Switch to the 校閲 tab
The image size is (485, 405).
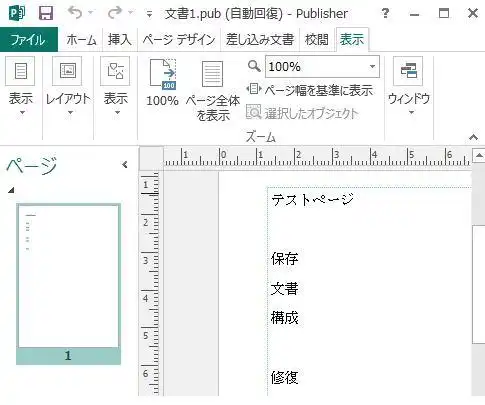pos(317,40)
